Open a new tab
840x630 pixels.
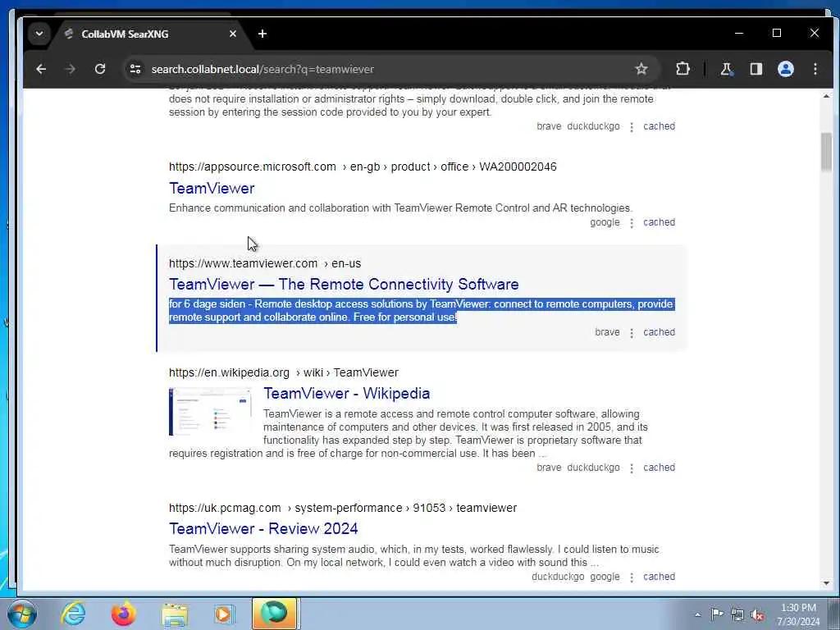pos(262,34)
